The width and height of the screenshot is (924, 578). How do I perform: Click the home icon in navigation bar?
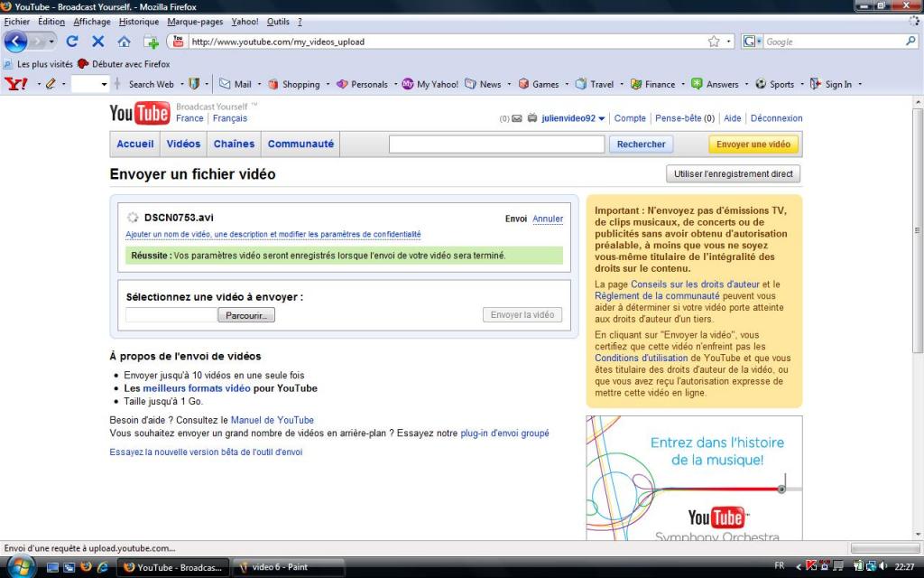[124, 42]
